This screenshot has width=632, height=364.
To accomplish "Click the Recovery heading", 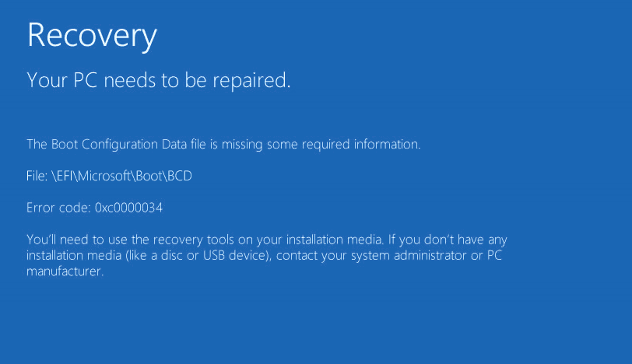I will click(92, 37).
